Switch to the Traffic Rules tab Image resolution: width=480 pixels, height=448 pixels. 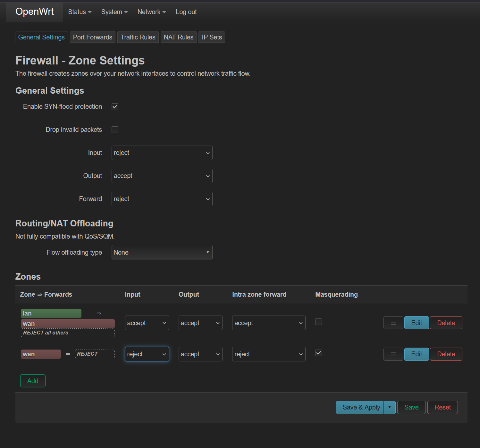tap(138, 37)
